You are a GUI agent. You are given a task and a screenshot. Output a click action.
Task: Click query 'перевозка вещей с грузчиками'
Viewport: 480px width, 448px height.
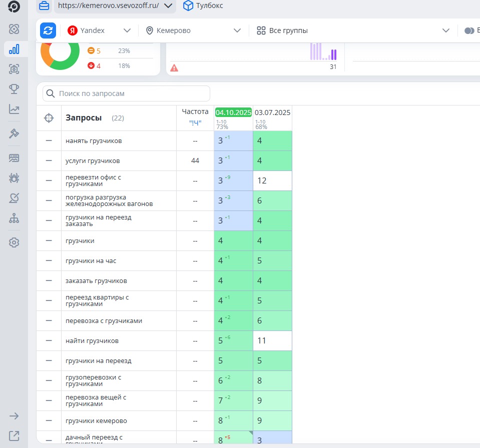tap(96, 400)
